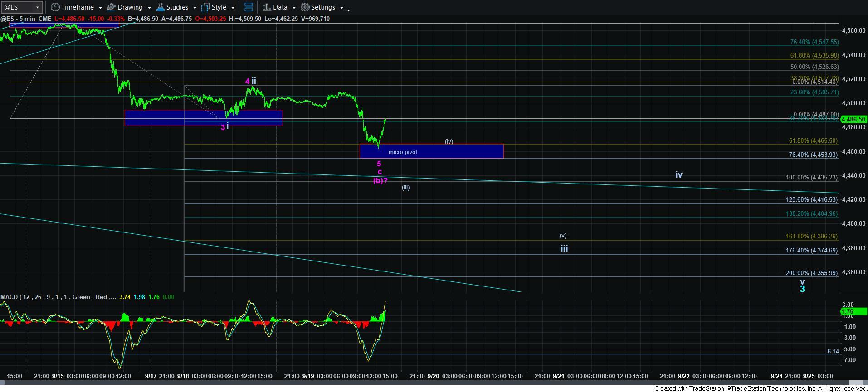Click the MACD value '3.74'
868x392 pixels.
tap(124, 297)
